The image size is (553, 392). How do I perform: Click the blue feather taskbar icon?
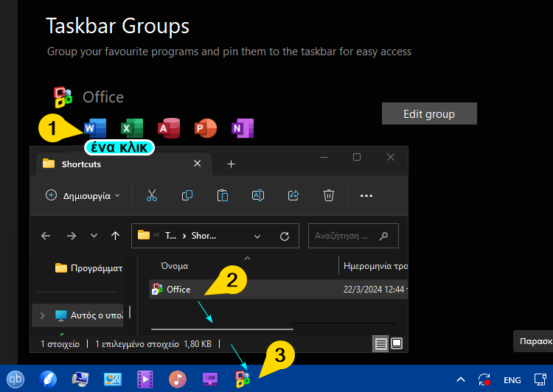pyautogui.click(x=48, y=379)
